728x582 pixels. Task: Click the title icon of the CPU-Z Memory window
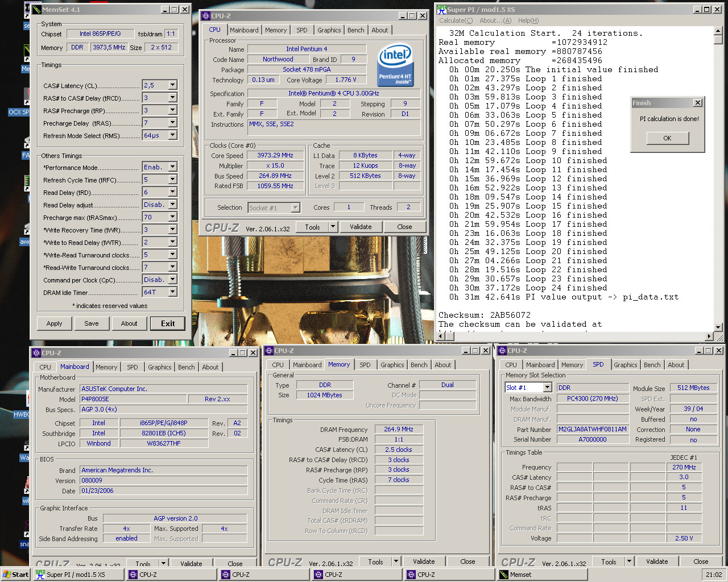coord(269,351)
